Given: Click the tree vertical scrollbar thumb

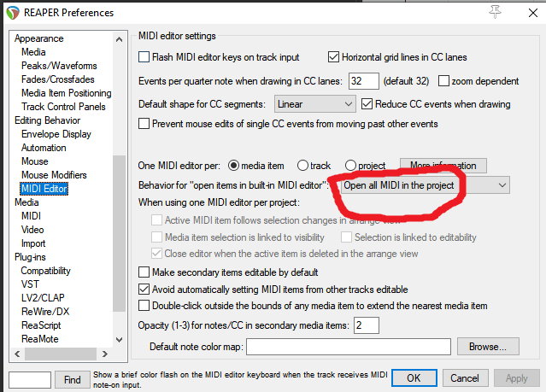Looking at the screenshot, I should point(119,233).
